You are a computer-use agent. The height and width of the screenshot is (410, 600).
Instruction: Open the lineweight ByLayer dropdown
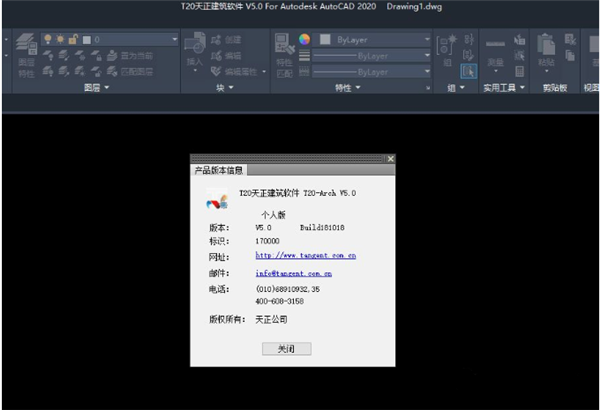click(x=427, y=56)
